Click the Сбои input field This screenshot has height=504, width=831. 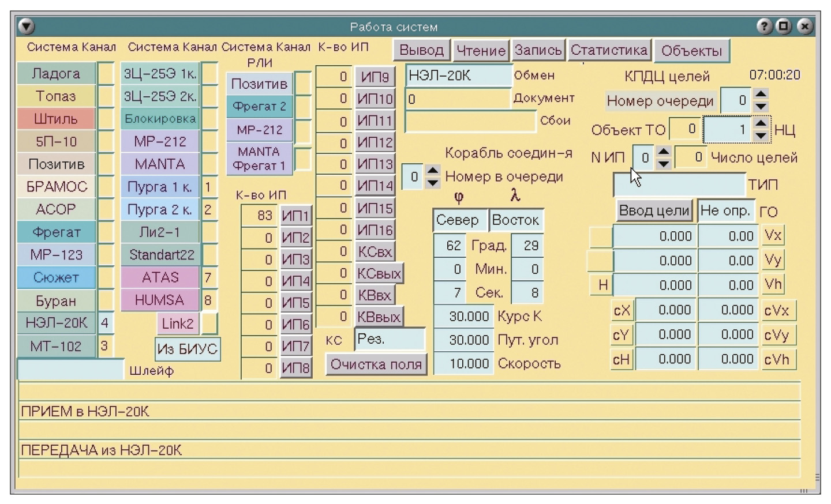[x=471, y=121]
